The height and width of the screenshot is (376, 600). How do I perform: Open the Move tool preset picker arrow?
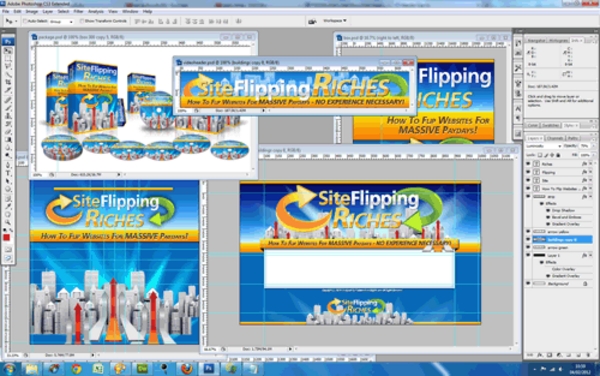[16, 21]
